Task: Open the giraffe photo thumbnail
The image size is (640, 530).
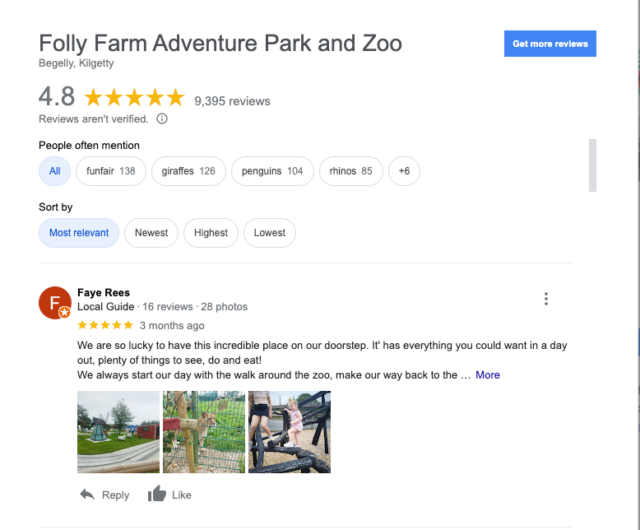Action: 204,431
